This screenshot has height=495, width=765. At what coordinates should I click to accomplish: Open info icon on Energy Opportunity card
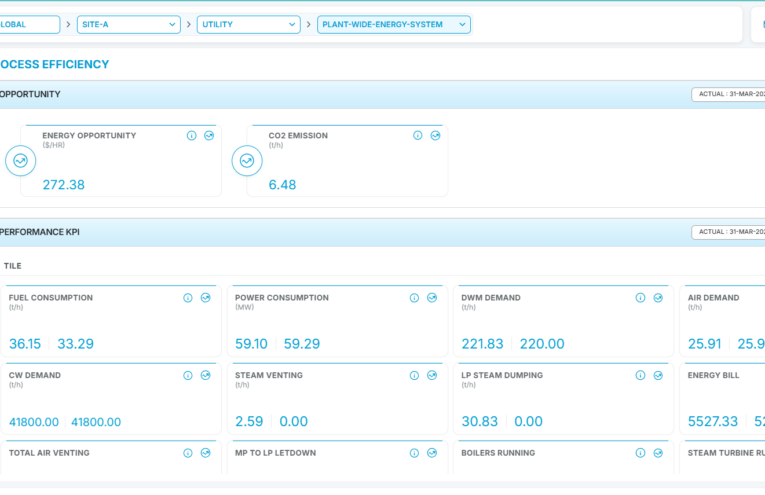coord(191,136)
